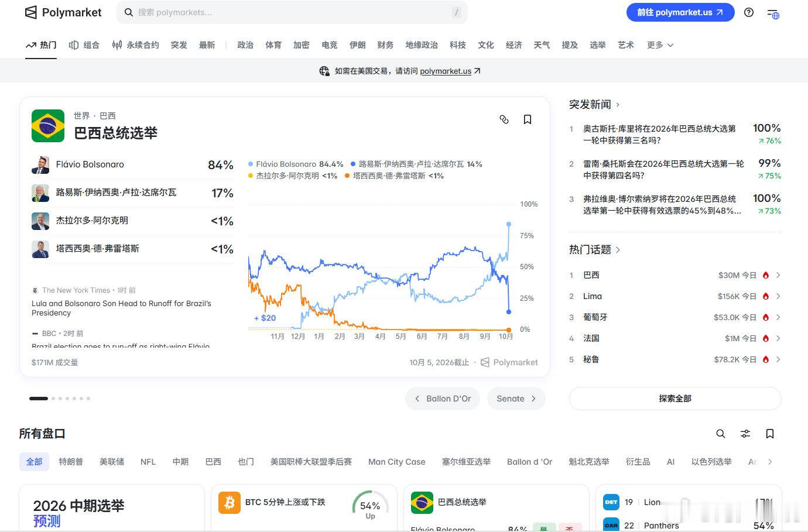Expand 突发新闻 section chevron

pos(618,105)
